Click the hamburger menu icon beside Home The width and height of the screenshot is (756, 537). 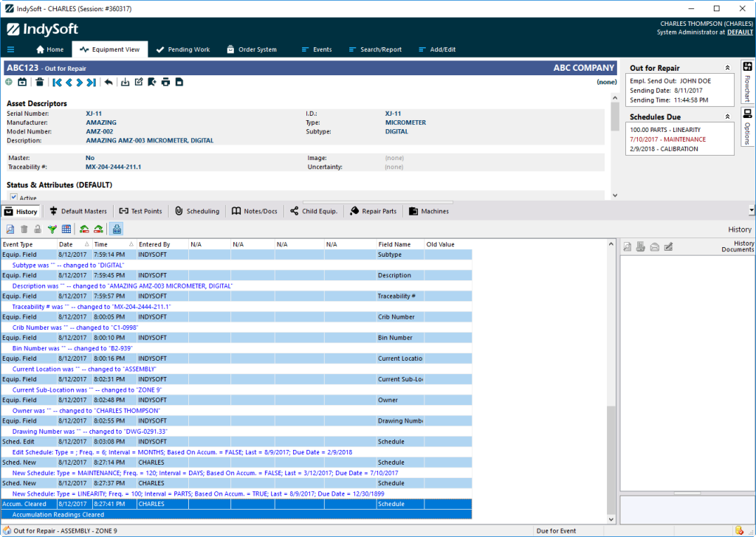tap(10, 49)
